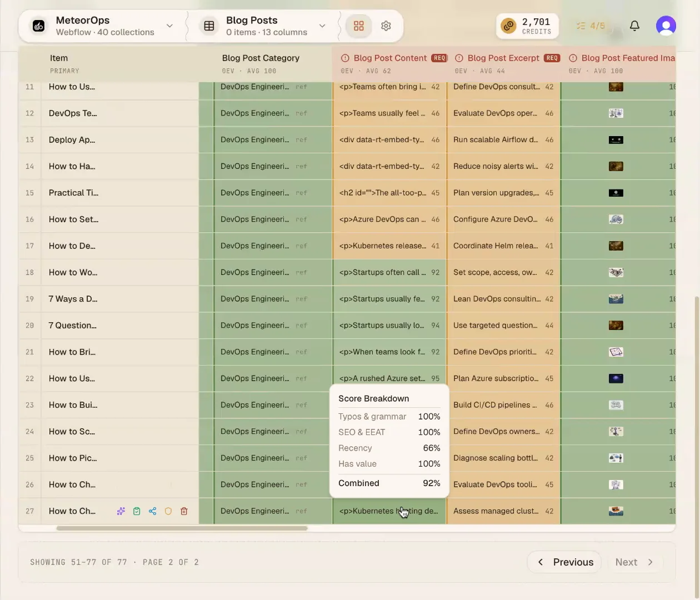Screen dimensions: 700x600
Task: Open the MeteorOps project dropdown
Action: [x=169, y=26]
